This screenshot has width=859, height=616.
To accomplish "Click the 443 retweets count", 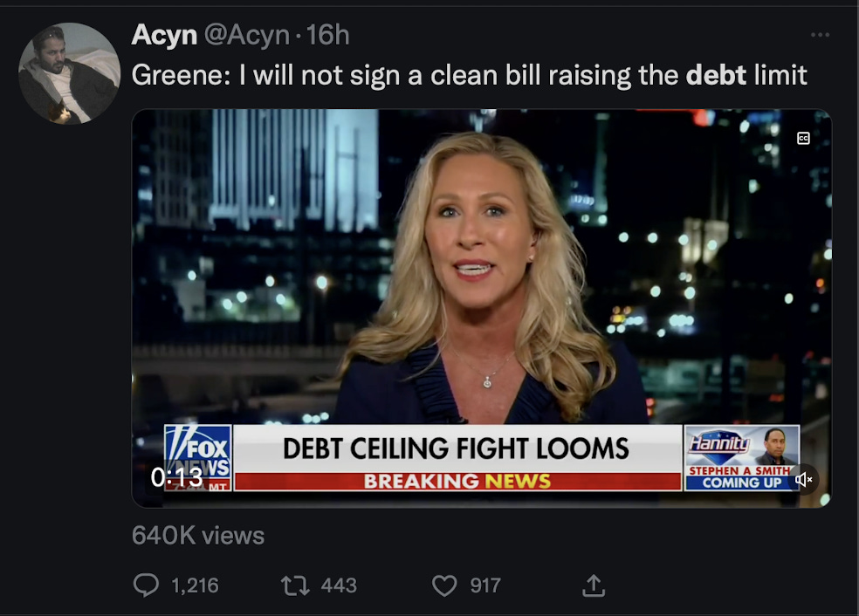I will 339,585.
